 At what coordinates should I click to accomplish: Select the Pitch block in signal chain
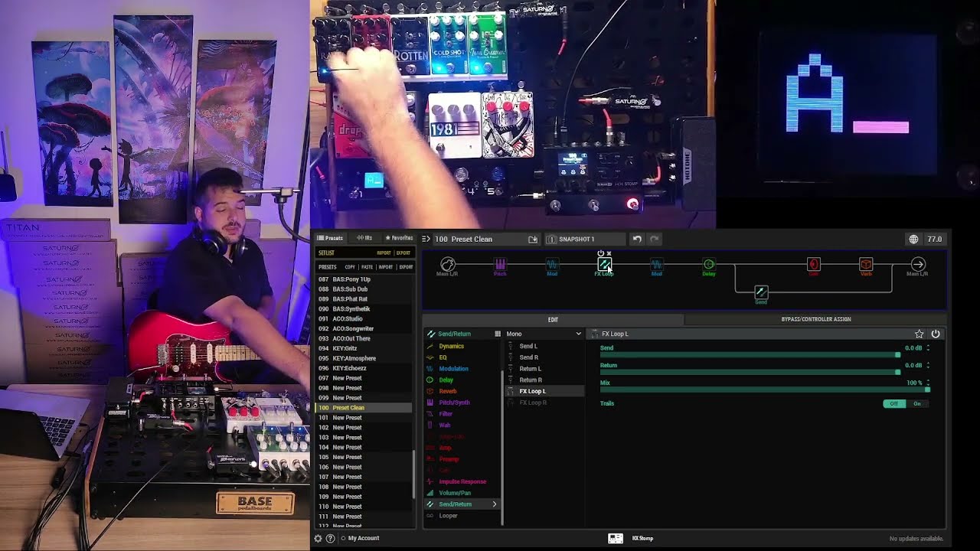(x=500, y=265)
